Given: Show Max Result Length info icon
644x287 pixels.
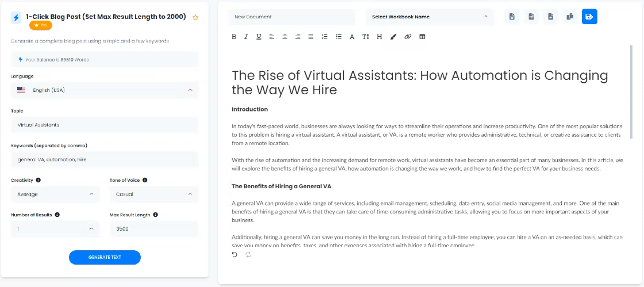Looking at the screenshot, I should click(155, 214).
